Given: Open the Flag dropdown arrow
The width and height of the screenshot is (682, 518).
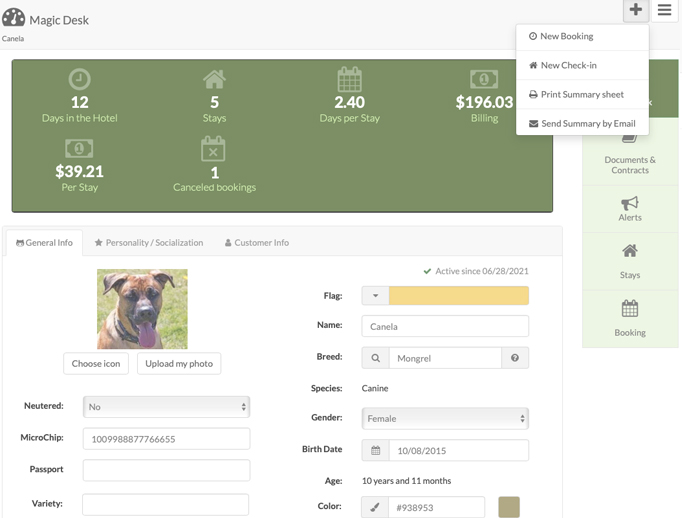Looking at the screenshot, I should coord(375,296).
